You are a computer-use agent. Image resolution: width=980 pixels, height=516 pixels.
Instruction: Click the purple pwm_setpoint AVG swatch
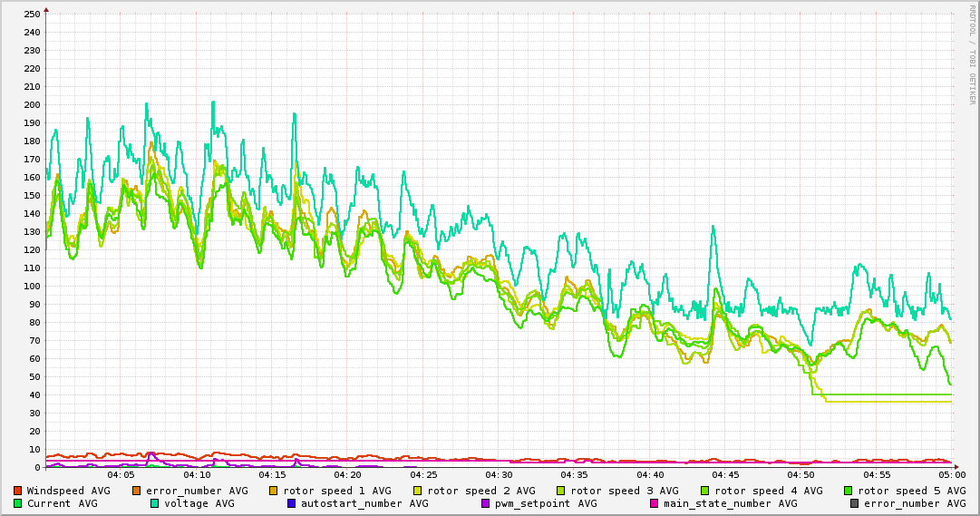[x=486, y=503]
